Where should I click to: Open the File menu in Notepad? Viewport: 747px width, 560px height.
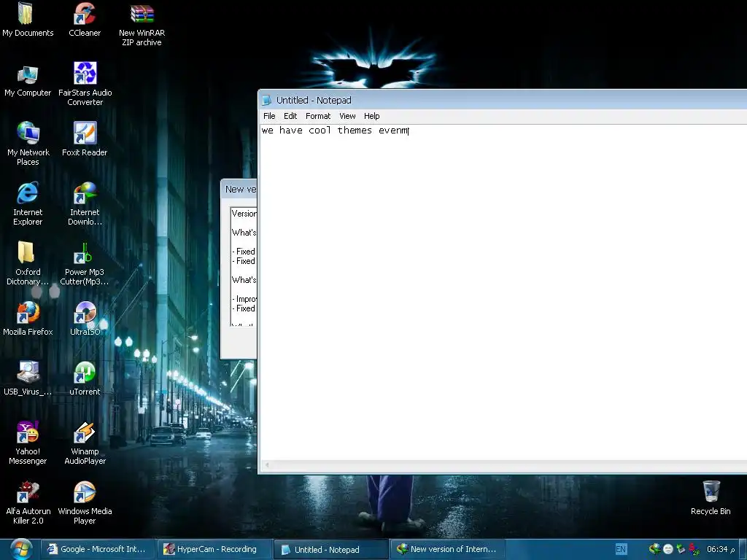coord(269,116)
